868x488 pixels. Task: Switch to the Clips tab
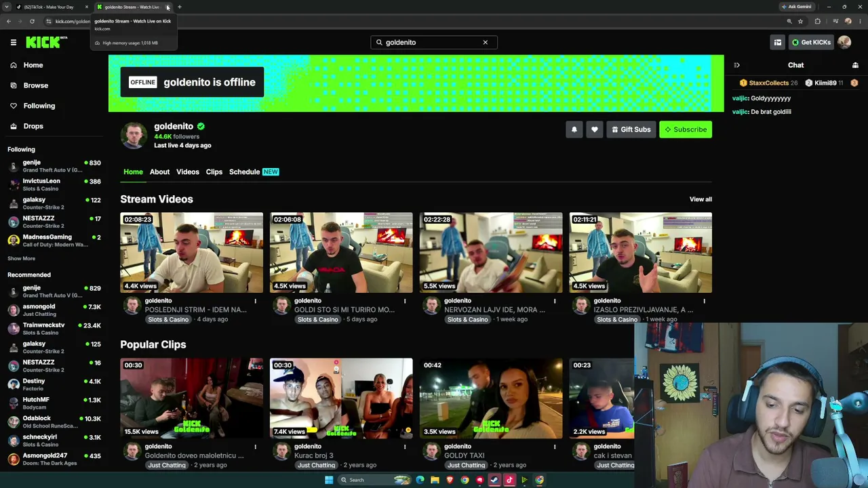click(214, 171)
